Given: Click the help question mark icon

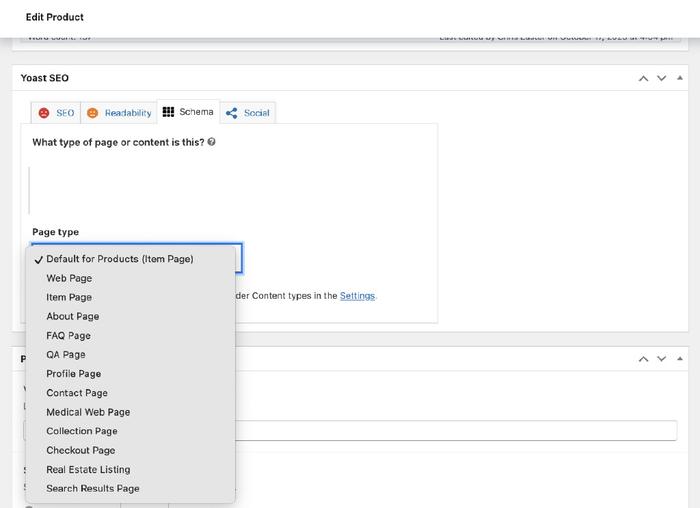Looking at the screenshot, I should pos(212,142).
